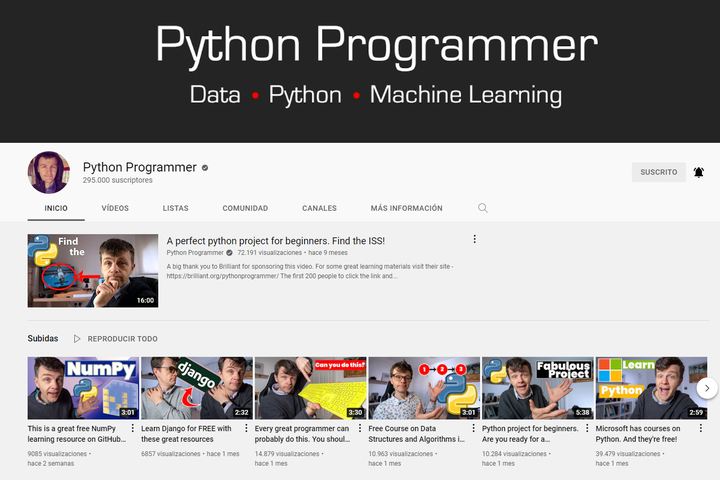Click '39.479 visualizaciones' text

[x=628, y=454]
